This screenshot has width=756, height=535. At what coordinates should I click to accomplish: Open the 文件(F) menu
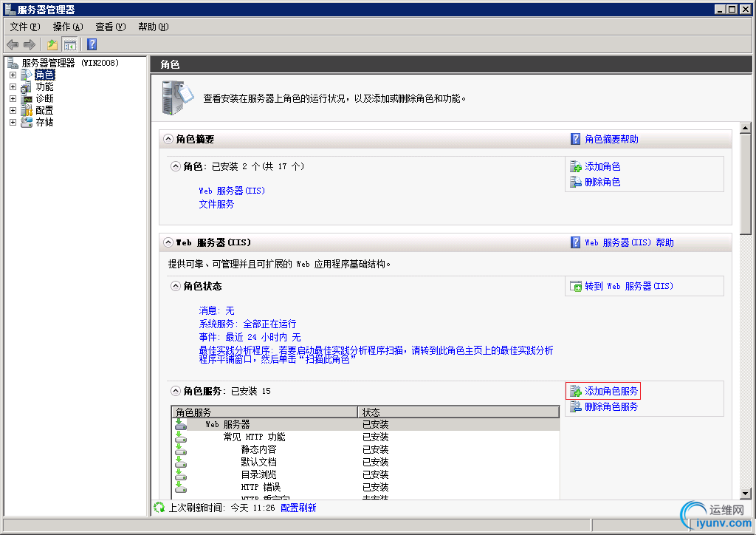coord(25,27)
